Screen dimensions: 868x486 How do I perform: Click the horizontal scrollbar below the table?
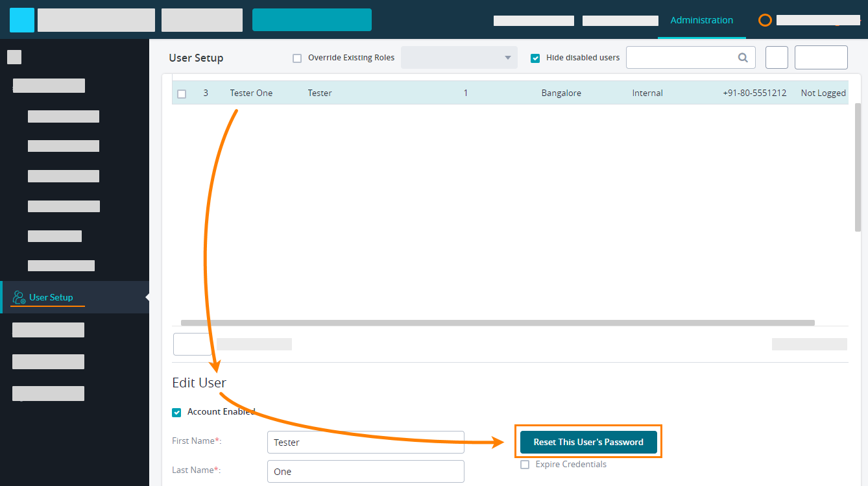pos(497,322)
